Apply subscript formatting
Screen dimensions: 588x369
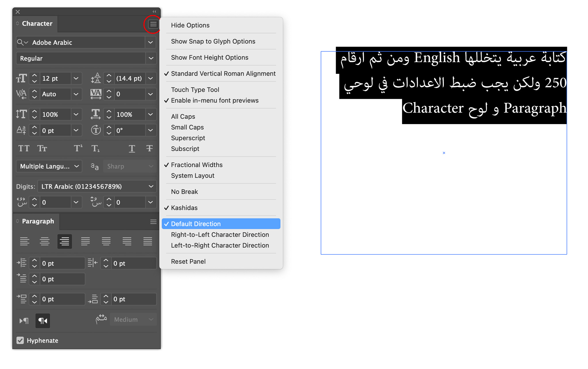[95, 148]
